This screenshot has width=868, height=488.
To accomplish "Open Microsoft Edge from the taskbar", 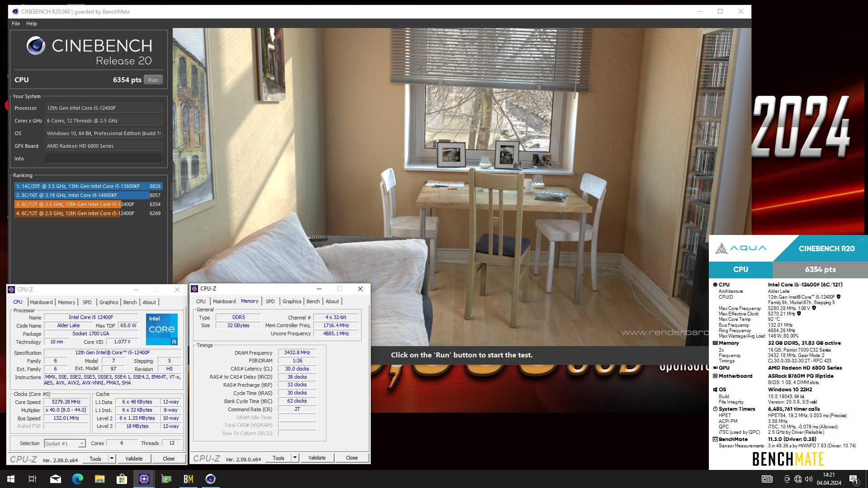I will [x=78, y=479].
